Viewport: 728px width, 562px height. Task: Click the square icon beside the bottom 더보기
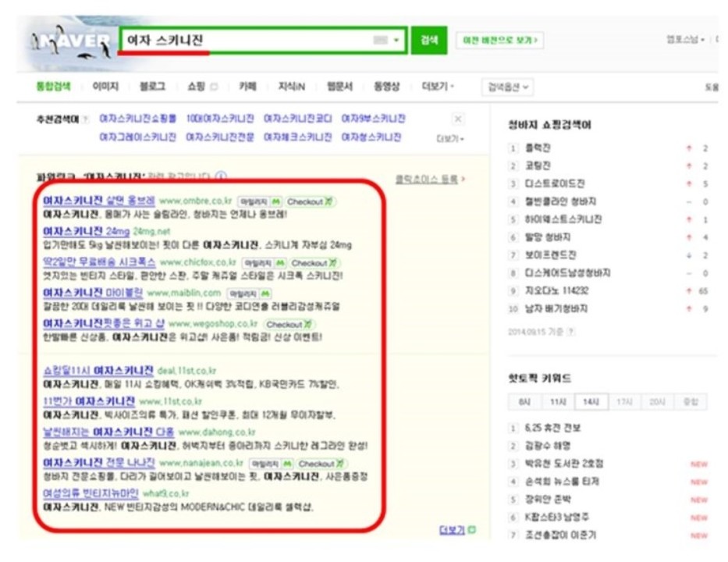pos(472,529)
